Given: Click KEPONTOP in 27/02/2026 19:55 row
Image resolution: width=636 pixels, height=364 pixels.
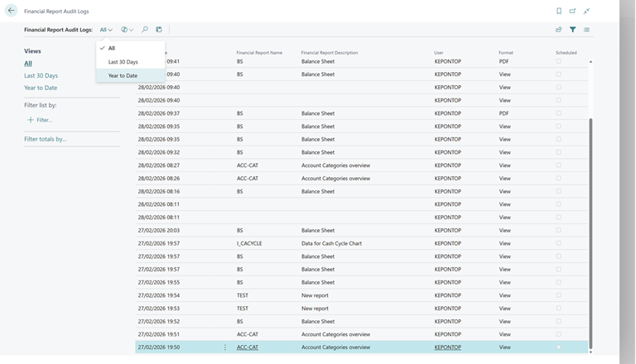Looking at the screenshot, I should pyautogui.click(x=448, y=283).
